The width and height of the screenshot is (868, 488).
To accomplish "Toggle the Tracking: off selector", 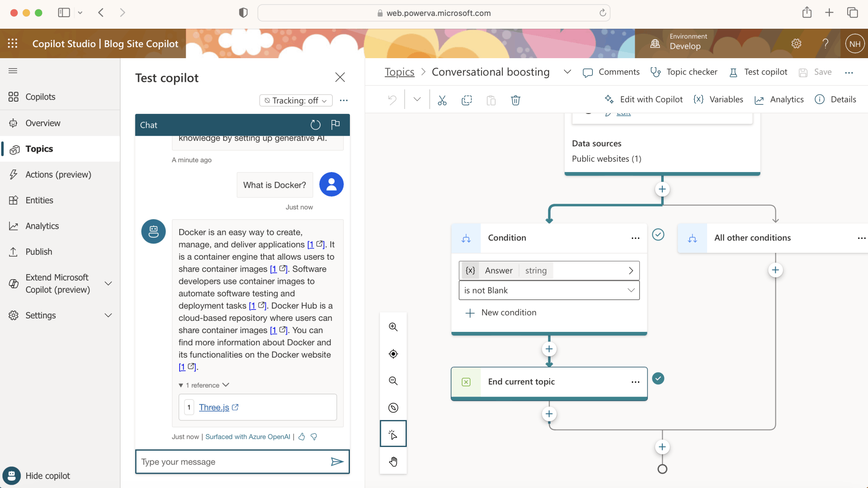I will (x=295, y=100).
